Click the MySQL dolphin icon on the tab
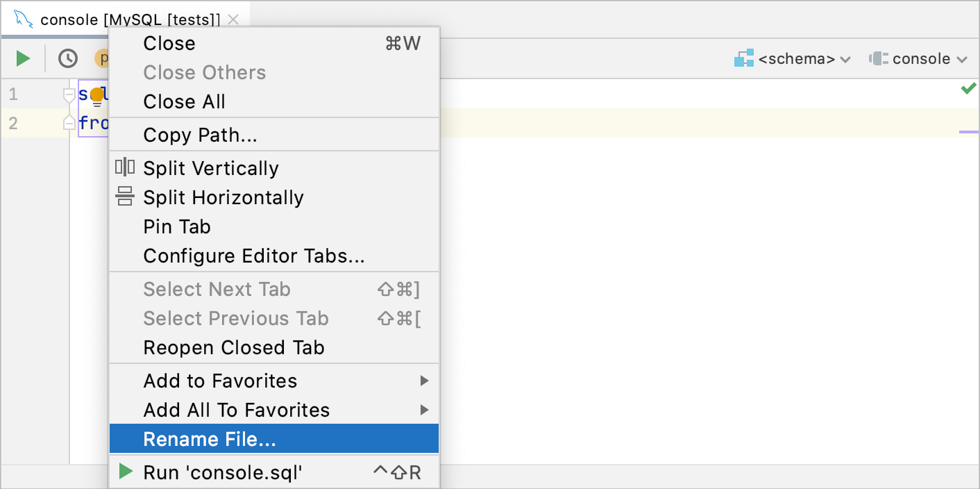 (21, 18)
